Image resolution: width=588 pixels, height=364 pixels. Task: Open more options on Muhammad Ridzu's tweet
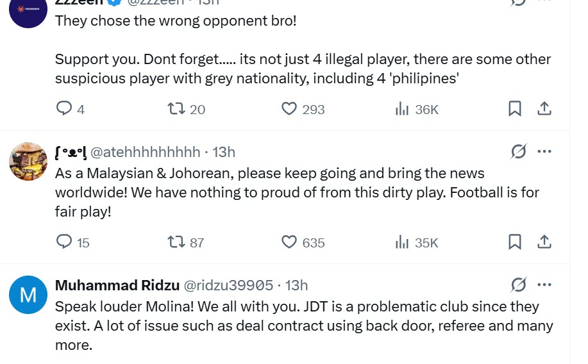click(544, 285)
